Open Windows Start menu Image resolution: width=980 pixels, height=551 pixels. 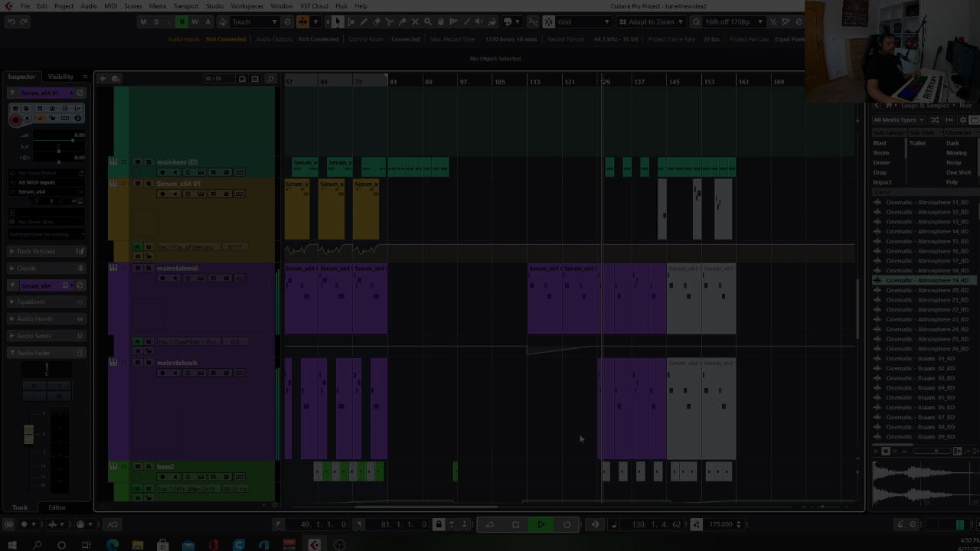(x=11, y=545)
